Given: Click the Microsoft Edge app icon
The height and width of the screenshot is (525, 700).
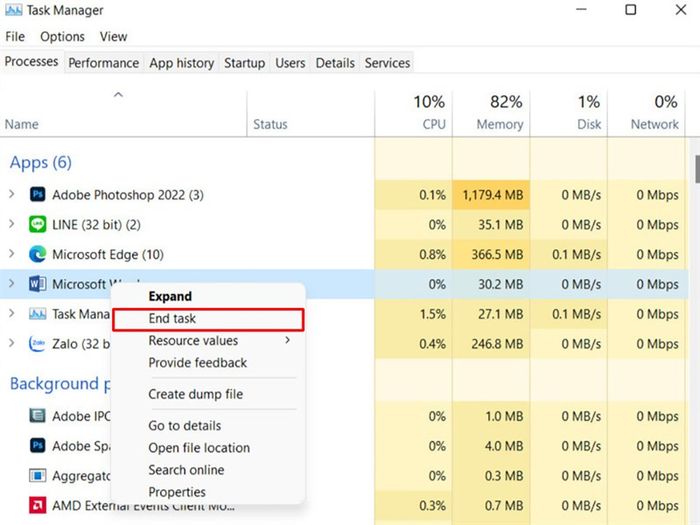Looking at the screenshot, I should coord(38,254).
